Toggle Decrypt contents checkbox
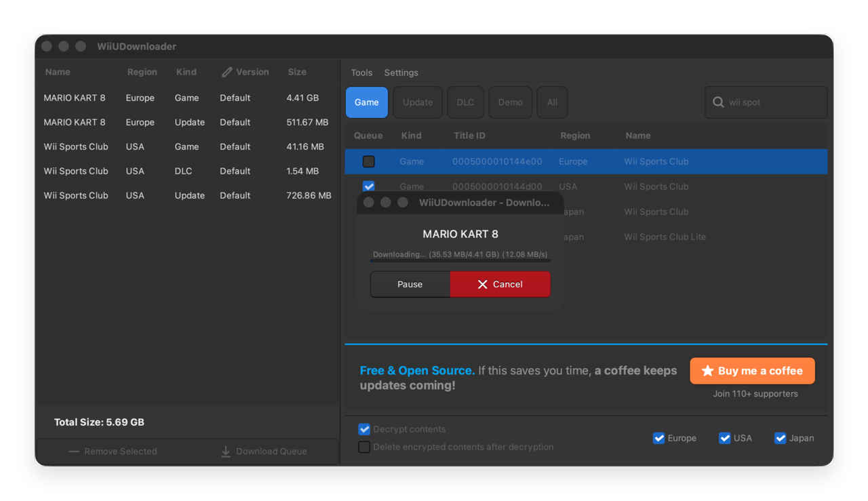Screen dimensions: 868x501 [x=364, y=429]
